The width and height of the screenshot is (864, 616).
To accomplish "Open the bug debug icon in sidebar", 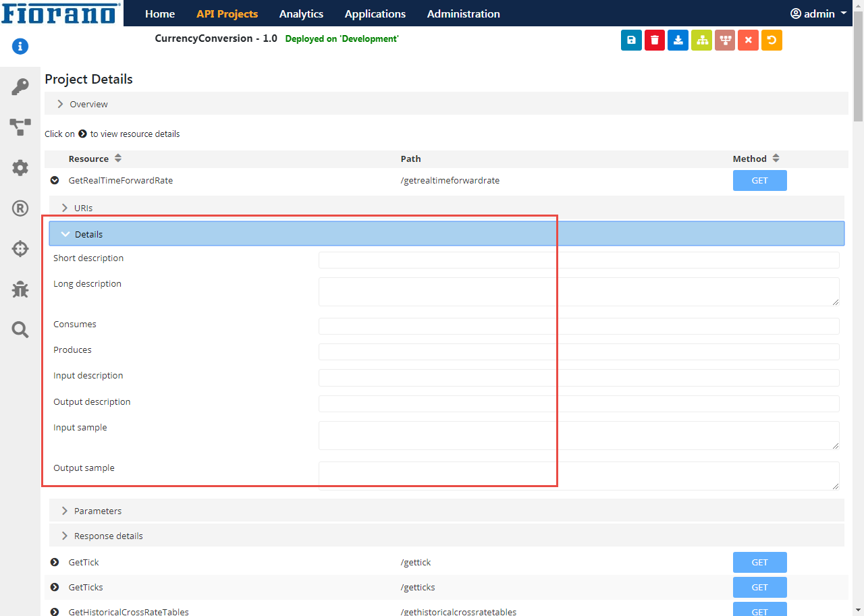I will coord(20,289).
